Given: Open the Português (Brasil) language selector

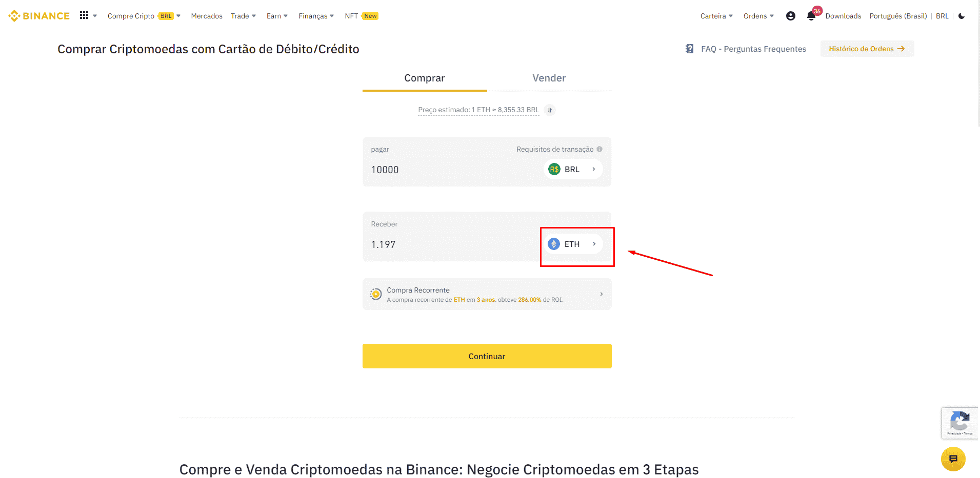Looking at the screenshot, I should coord(898,16).
